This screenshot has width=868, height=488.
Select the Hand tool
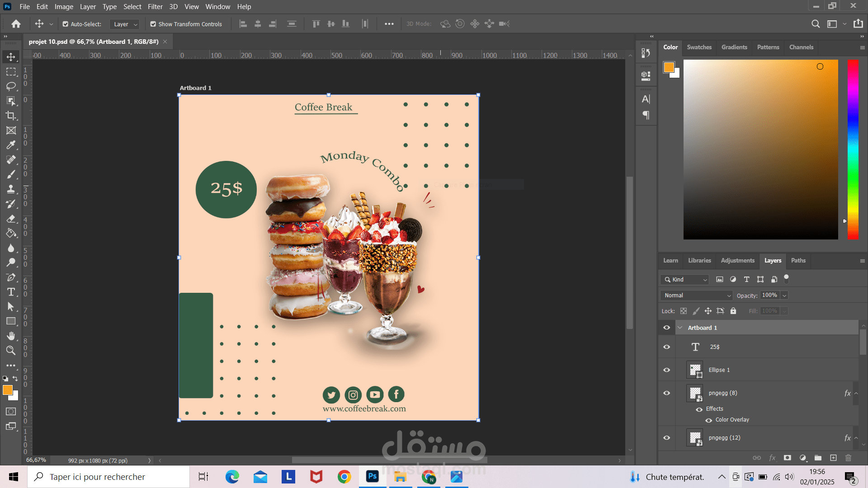click(11, 336)
